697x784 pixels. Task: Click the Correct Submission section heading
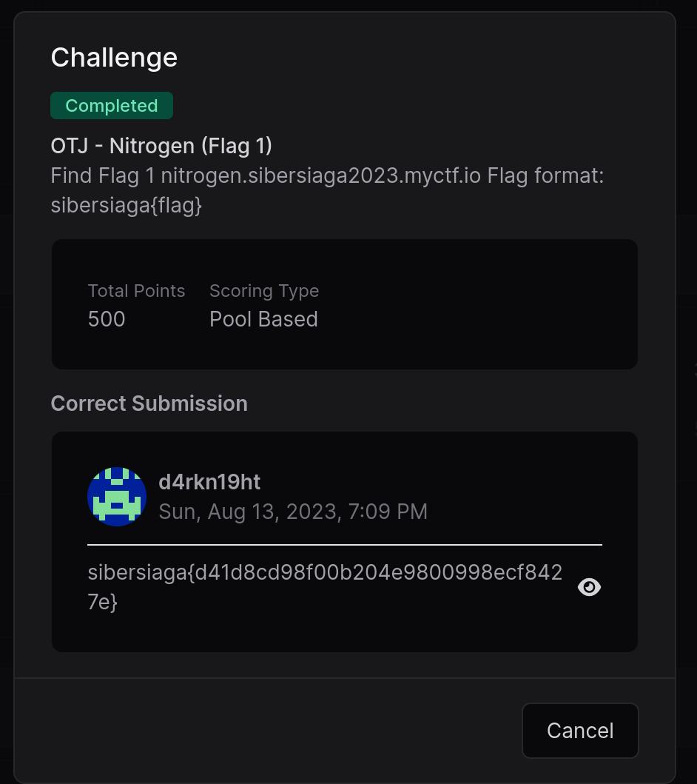point(149,403)
